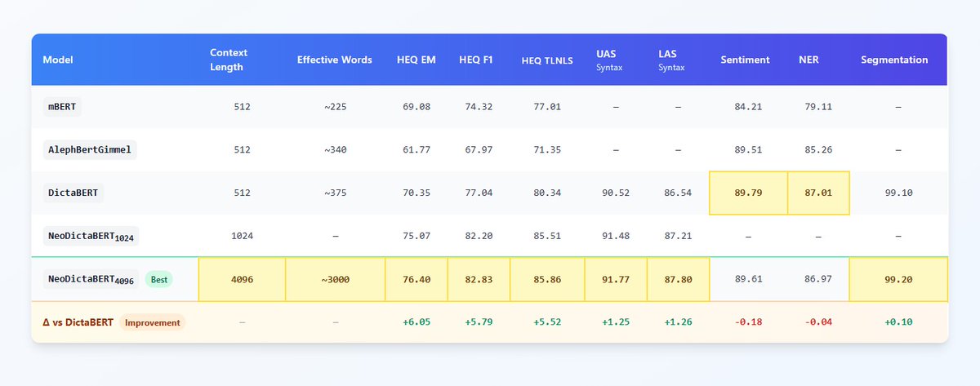Image resolution: width=980 pixels, height=386 pixels.
Task: Click HEQ EM value 75.07
Action: tap(416, 237)
